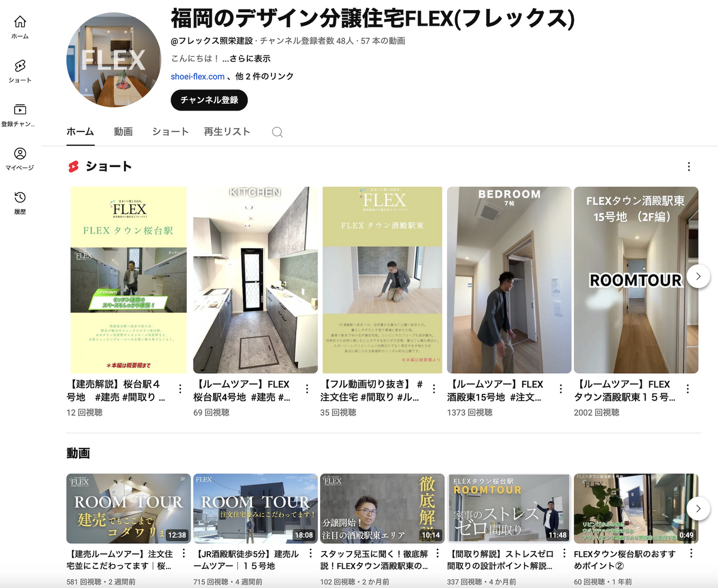Image resolution: width=718 pixels, height=588 pixels.
Task: Expand channel description with さらに表示
Action: point(246,58)
